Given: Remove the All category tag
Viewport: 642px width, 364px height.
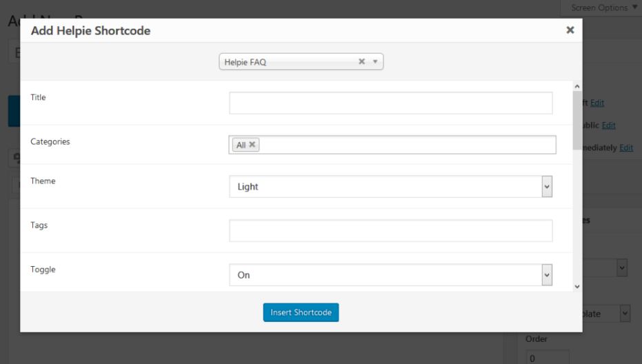Looking at the screenshot, I should coord(252,145).
